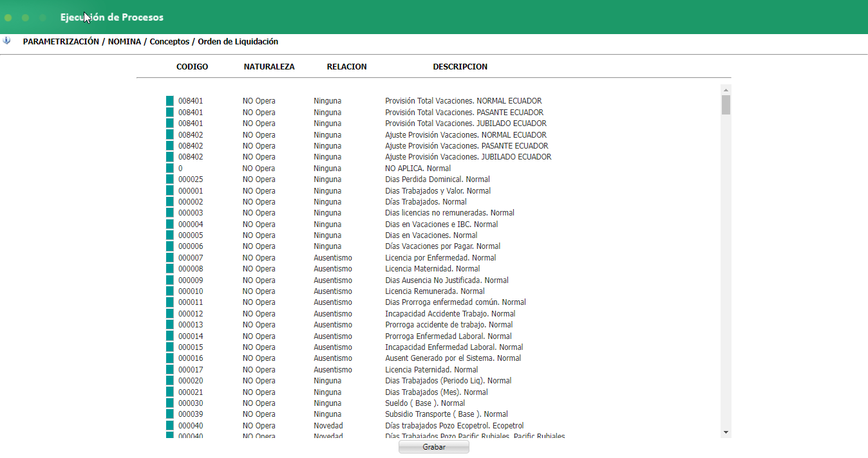Click teal marker for Días trabajados Pozo Ecopetrol

coord(170,425)
